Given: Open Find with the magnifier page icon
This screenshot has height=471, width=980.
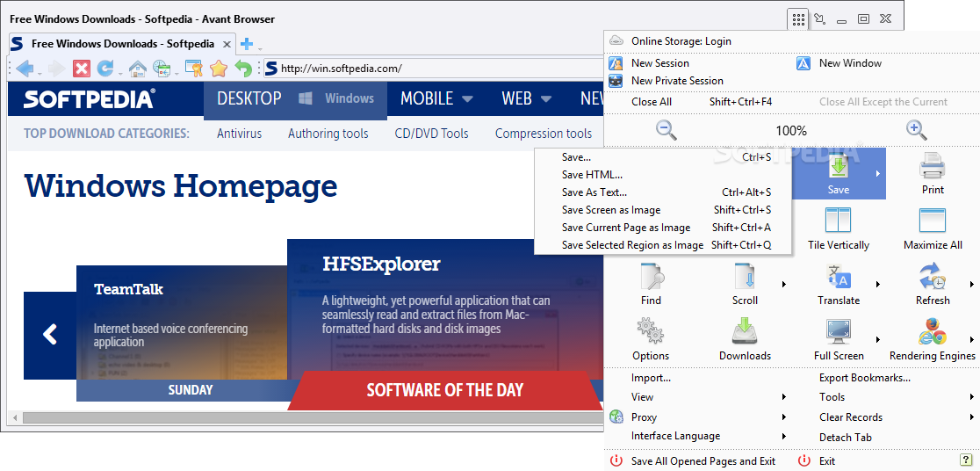Looking at the screenshot, I should (651, 277).
